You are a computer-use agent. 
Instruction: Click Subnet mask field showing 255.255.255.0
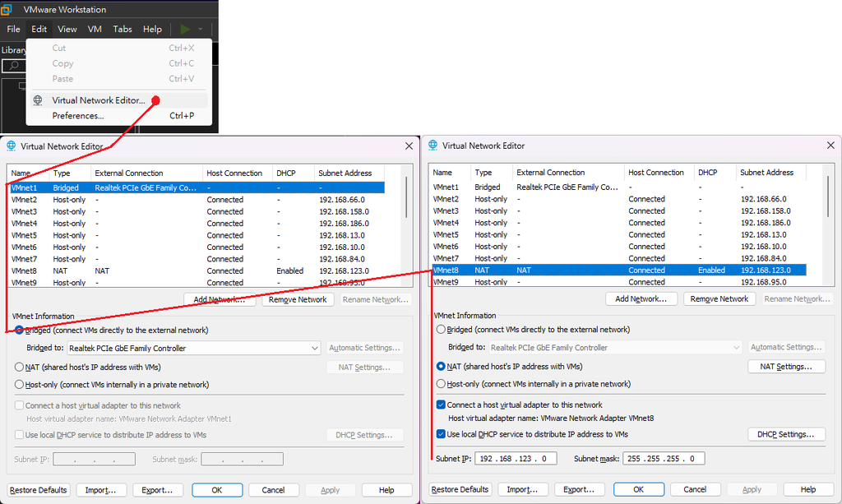(x=664, y=459)
